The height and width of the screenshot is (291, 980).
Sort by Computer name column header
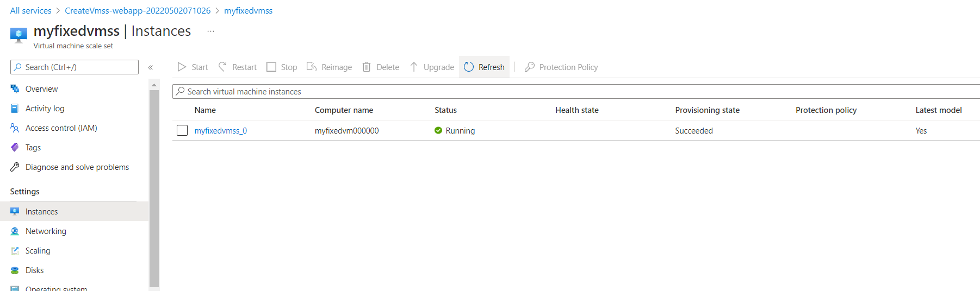coord(344,110)
